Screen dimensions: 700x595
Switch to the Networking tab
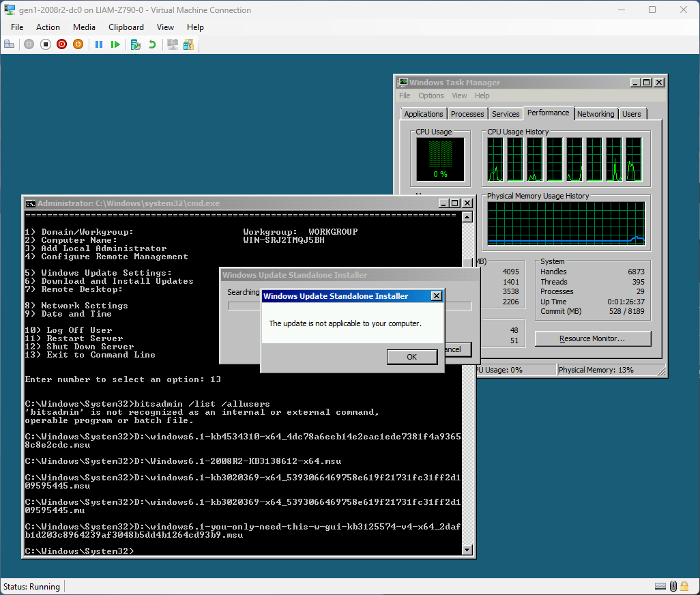click(596, 114)
